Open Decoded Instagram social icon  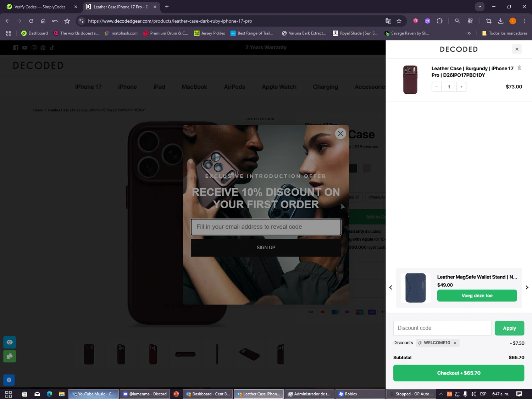(x=34, y=48)
